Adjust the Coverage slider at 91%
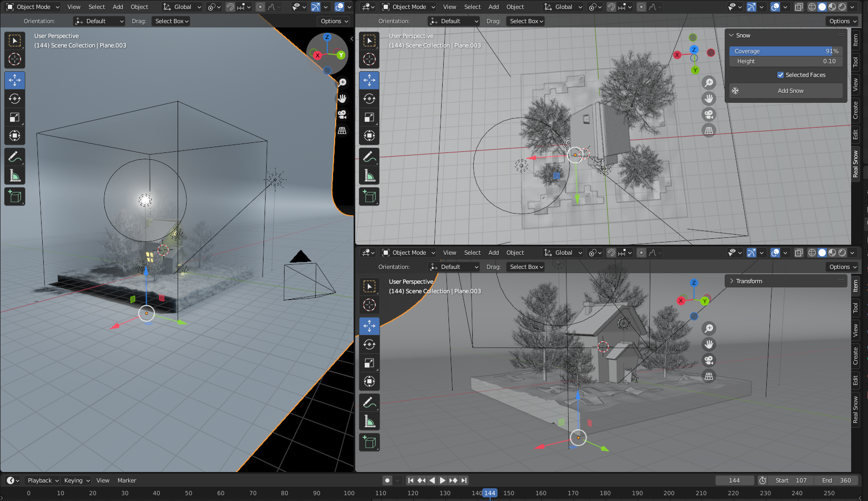Viewport: 868px width, 501px height. tap(785, 51)
